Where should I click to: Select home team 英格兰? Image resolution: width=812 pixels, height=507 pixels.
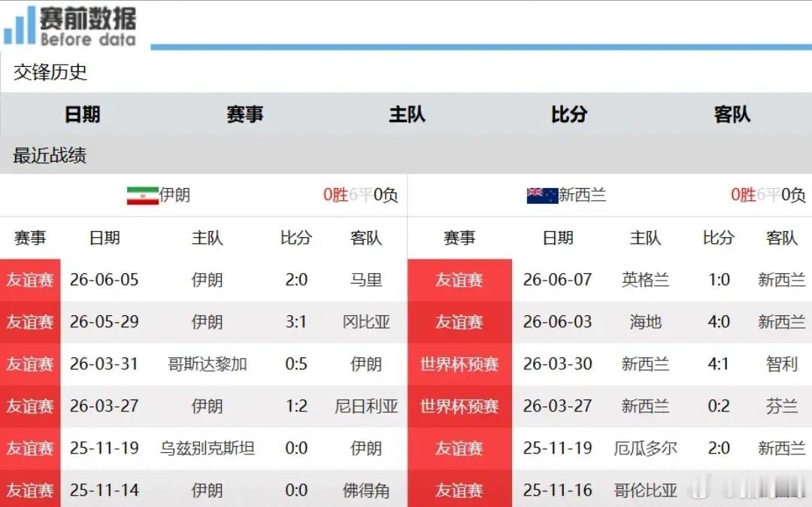[x=645, y=280]
